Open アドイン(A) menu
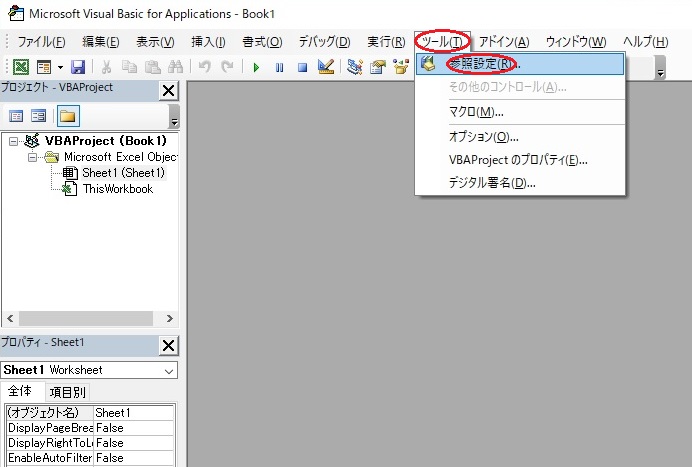 coord(504,42)
